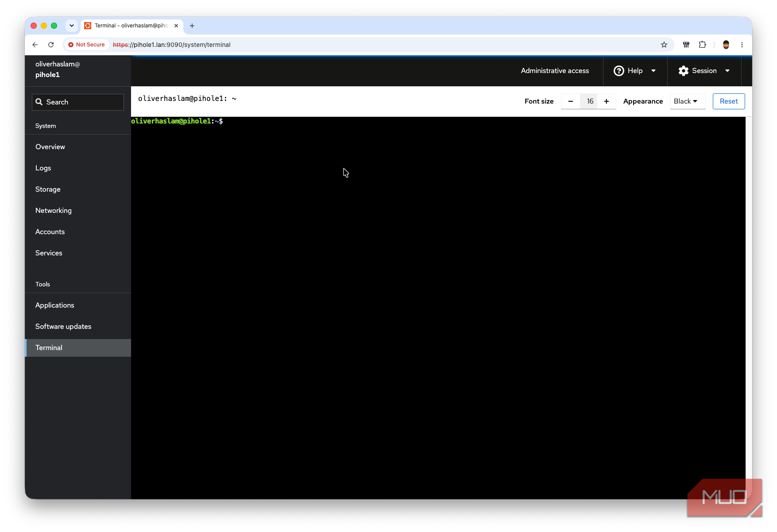Go back with the browser back arrow
The width and height of the screenshot is (777, 532).
tap(35, 45)
